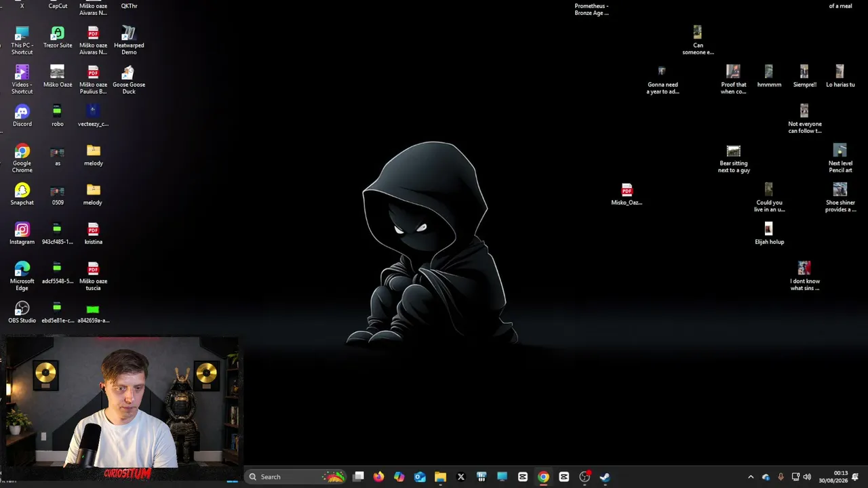Open Firefox from the taskbar

(378, 477)
